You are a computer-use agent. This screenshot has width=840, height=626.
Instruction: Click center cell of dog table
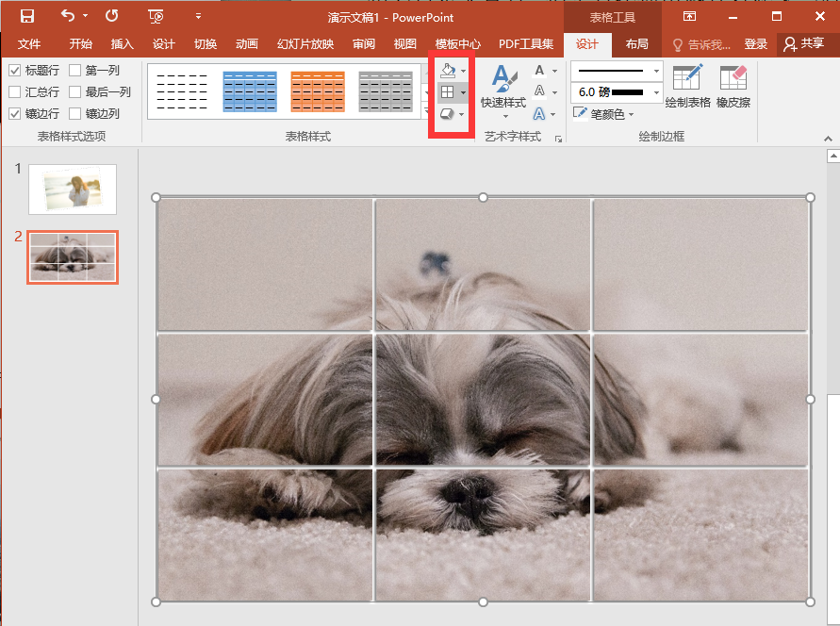pos(483,400)
